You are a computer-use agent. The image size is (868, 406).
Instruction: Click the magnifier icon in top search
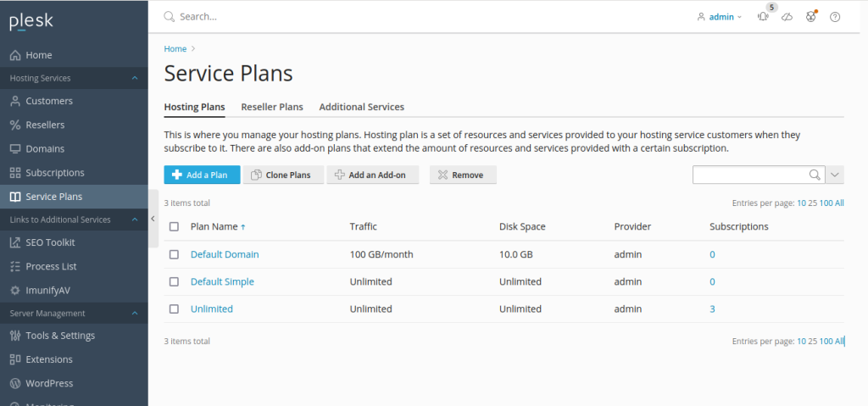click(x=170, y=17)
